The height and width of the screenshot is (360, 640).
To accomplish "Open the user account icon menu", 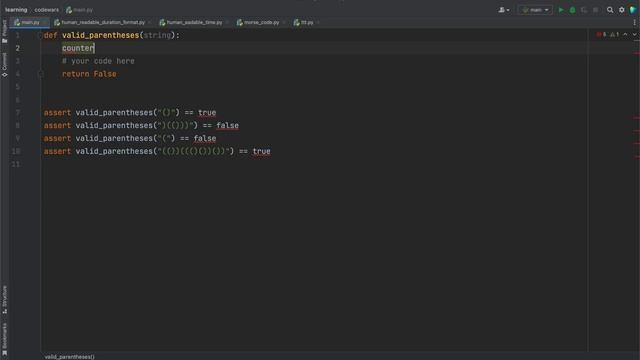I will coord(504,10).
